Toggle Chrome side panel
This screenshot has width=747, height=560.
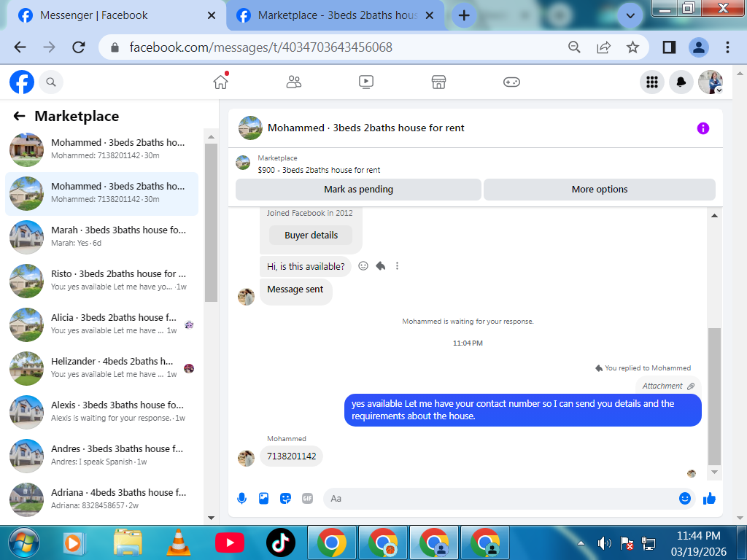(x=669, y=47)
